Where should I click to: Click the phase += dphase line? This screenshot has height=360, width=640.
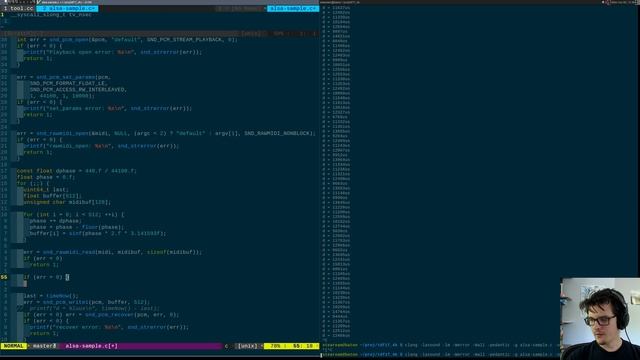pos(56,221)
